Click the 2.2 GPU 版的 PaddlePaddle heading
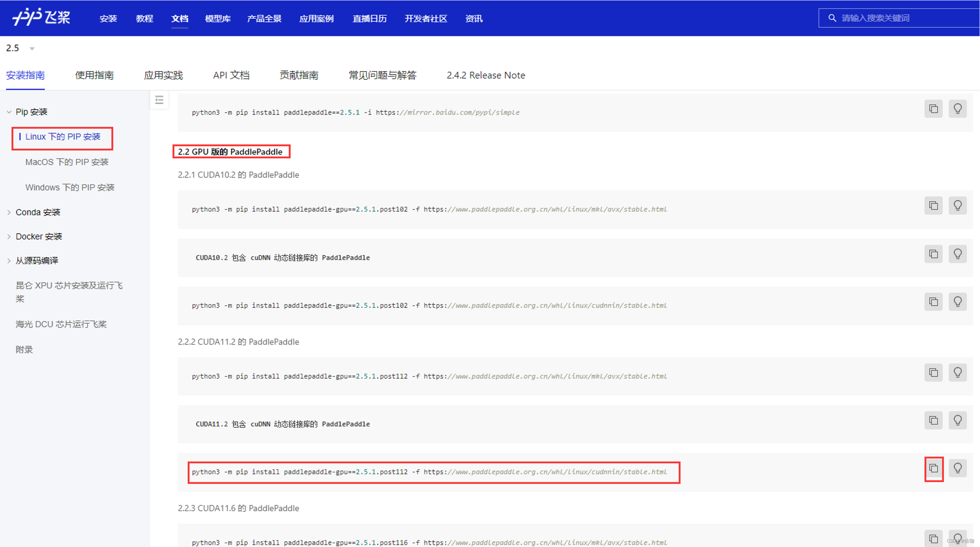This screenshot has width=980, height=547. [230, 152]
